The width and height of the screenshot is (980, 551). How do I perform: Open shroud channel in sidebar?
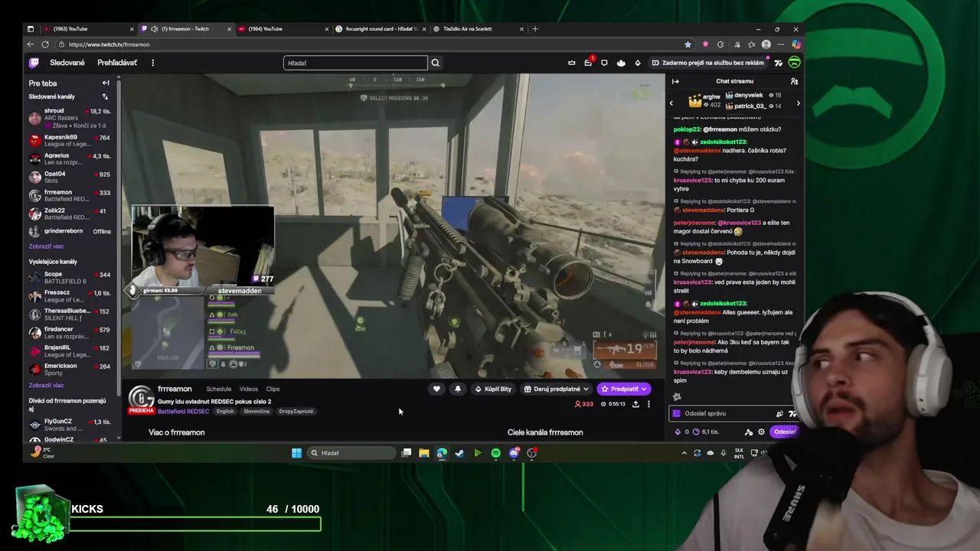(x=72, y=118)
